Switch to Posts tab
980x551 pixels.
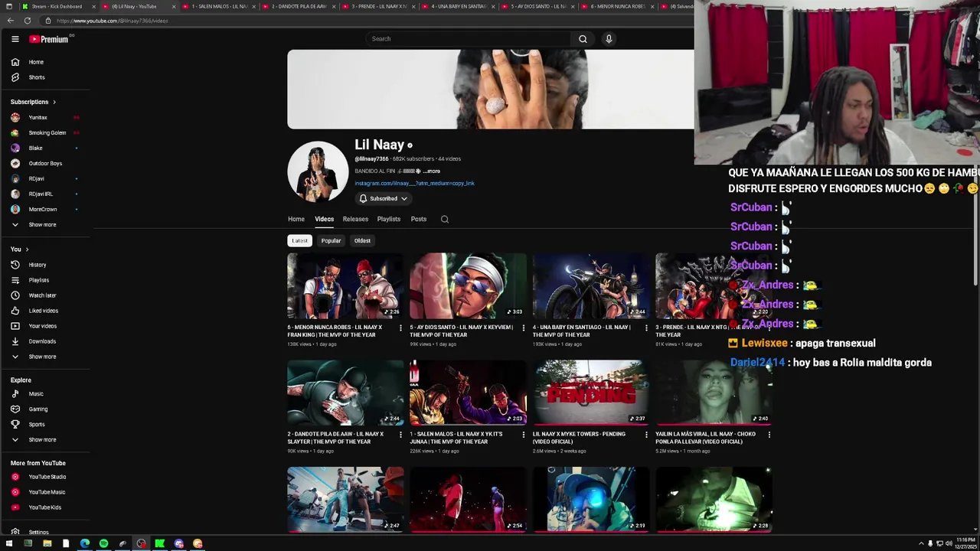tap(418, 220)
